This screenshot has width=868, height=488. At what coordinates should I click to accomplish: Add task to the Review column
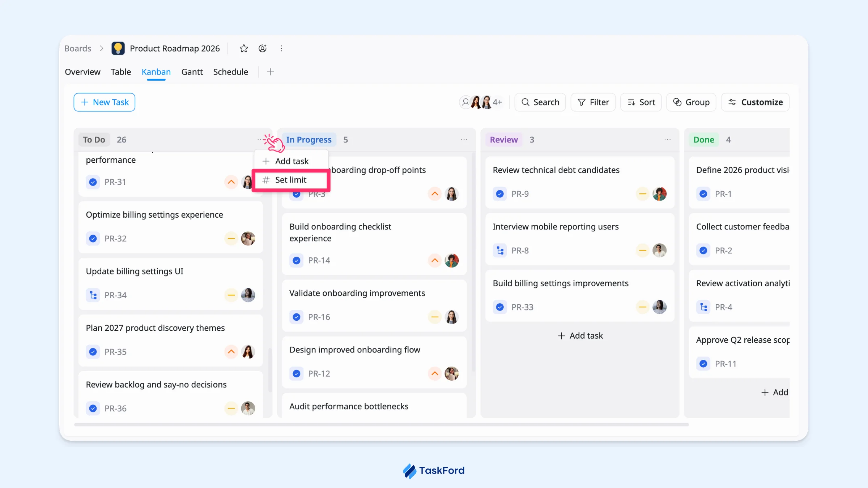(x=580, y=336)
